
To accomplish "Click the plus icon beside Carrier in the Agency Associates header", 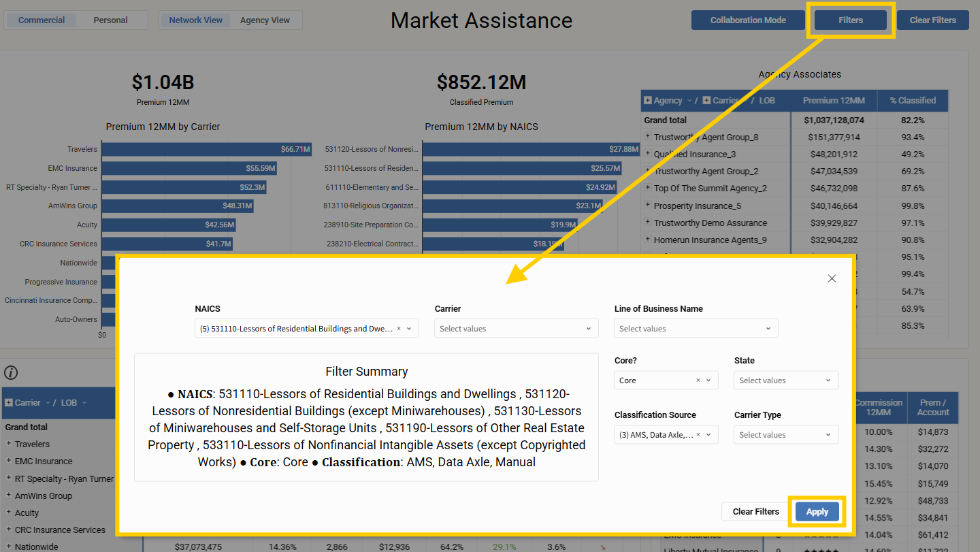I will click(x=706, y=100).
